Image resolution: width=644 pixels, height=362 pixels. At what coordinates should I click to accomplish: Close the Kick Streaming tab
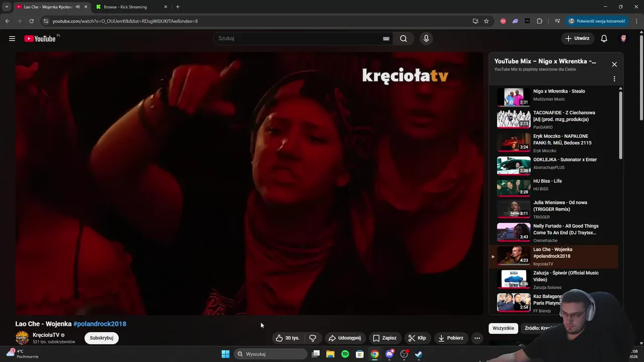coord(166,7)
